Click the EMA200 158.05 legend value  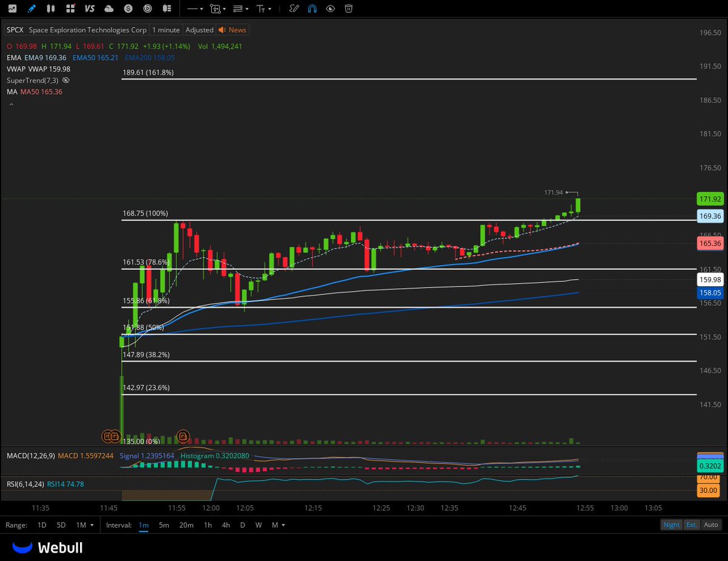click(150, 58)
